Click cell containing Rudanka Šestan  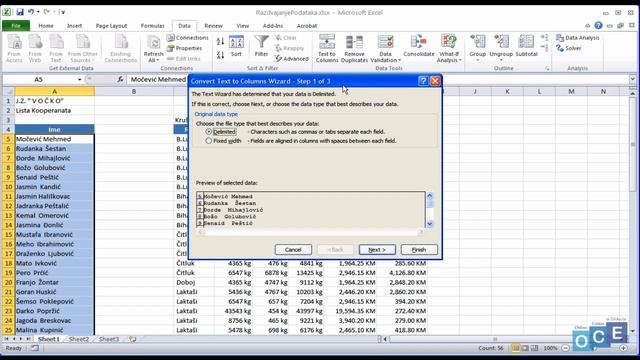(x=54, y=149)
